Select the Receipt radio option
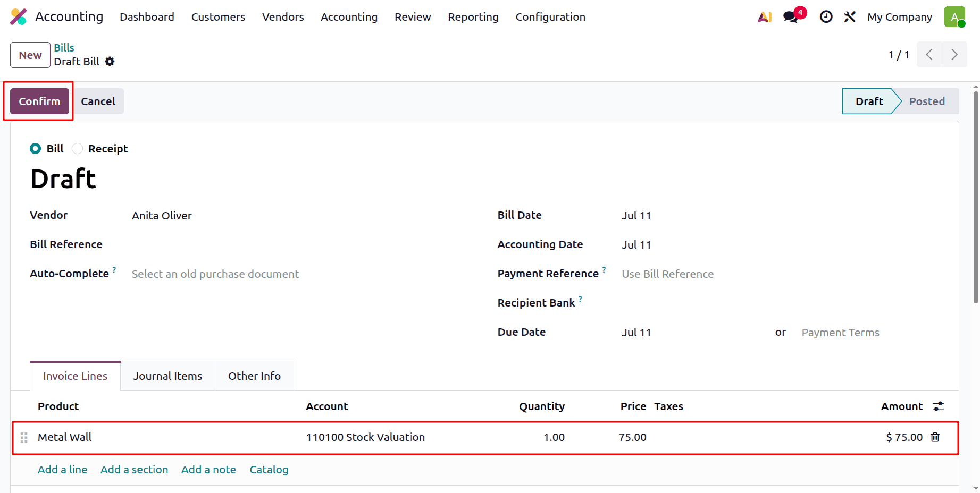This screenshot has width=980, height=493. click(x=77, y=149)
